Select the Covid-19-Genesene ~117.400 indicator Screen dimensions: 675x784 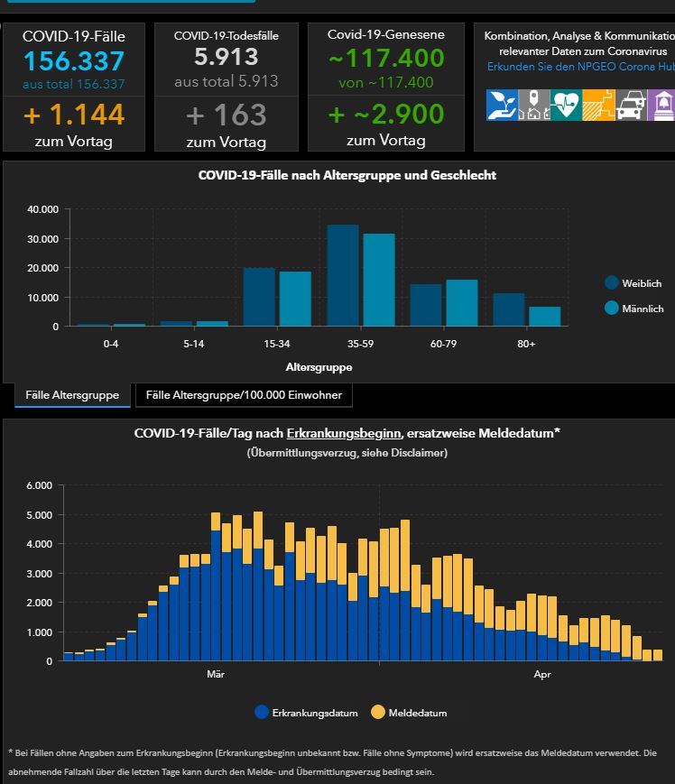386,58
